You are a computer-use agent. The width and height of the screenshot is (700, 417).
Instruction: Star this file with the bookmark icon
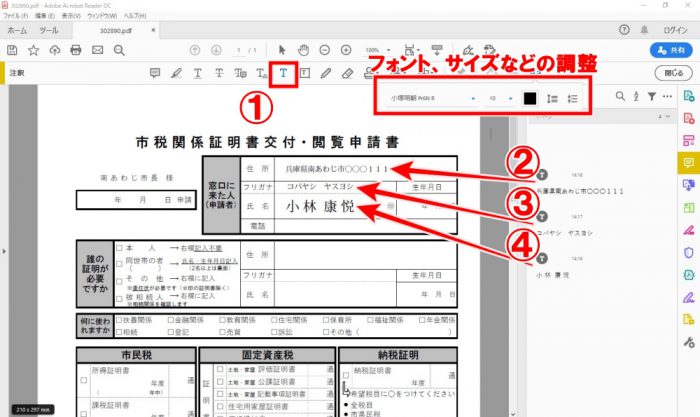33,50
